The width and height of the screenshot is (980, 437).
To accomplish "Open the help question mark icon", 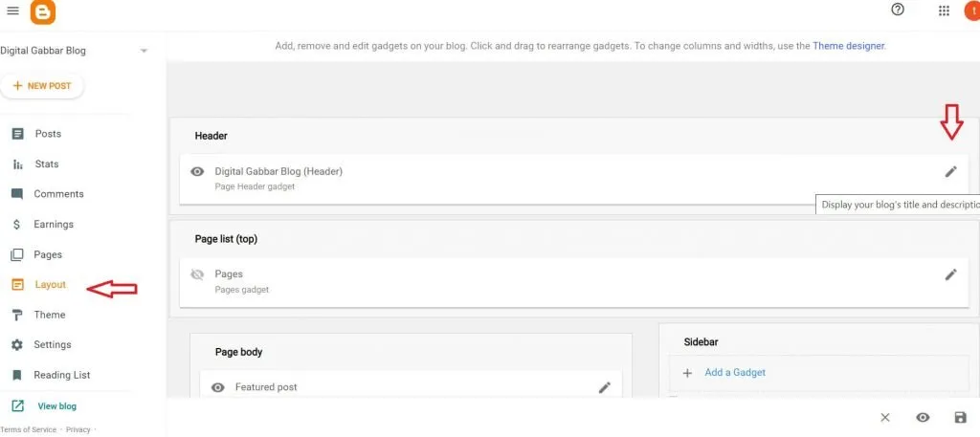I will coord(897,10).
